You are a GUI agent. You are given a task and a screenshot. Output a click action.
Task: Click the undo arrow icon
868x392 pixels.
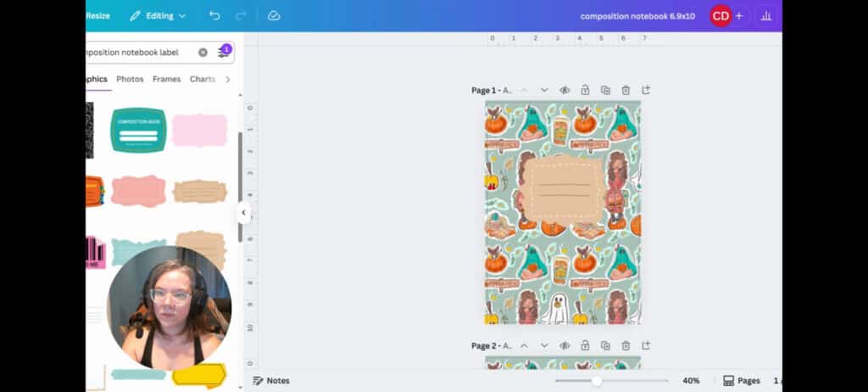[214, 15]
